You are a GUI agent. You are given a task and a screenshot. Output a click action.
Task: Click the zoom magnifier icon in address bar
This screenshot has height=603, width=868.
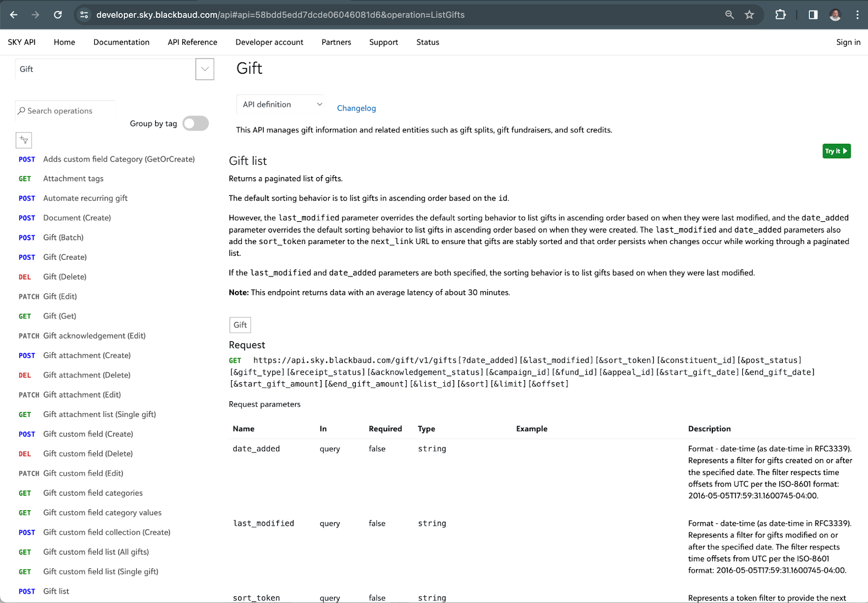point(730,15)
